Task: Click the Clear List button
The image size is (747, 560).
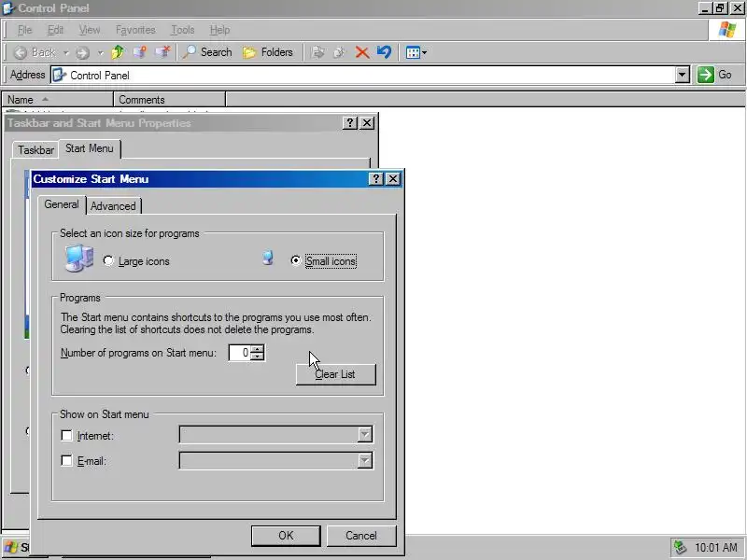Action: point(336,374)
